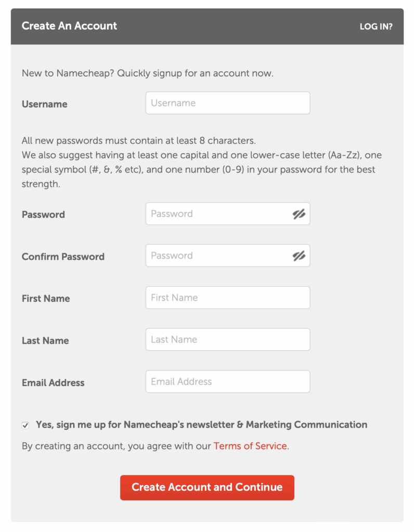Click the Username field label
The image size is (414, 532).
44,104
